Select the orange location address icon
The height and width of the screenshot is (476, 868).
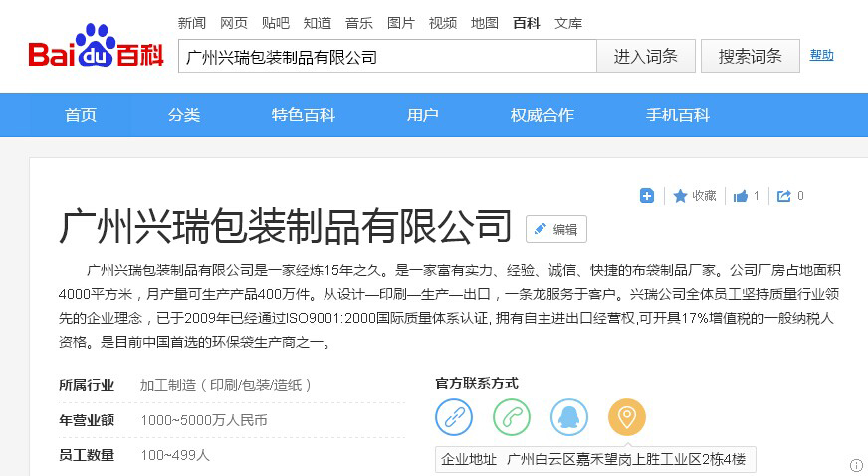point(627,417)
